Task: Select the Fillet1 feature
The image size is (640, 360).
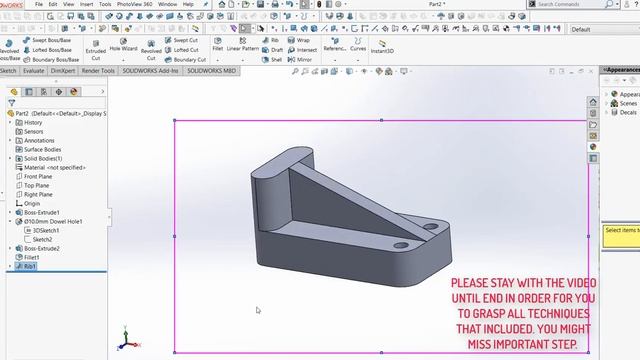Action: (27, 257)
